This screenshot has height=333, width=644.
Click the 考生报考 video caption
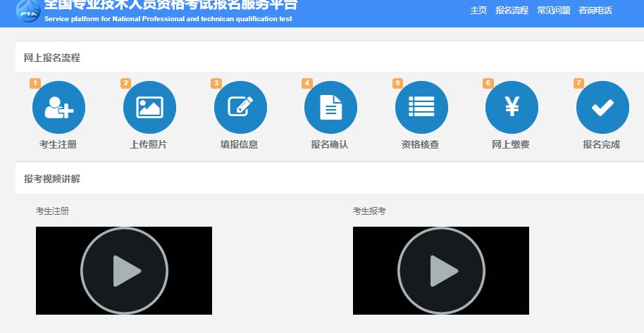coord(369,211)
